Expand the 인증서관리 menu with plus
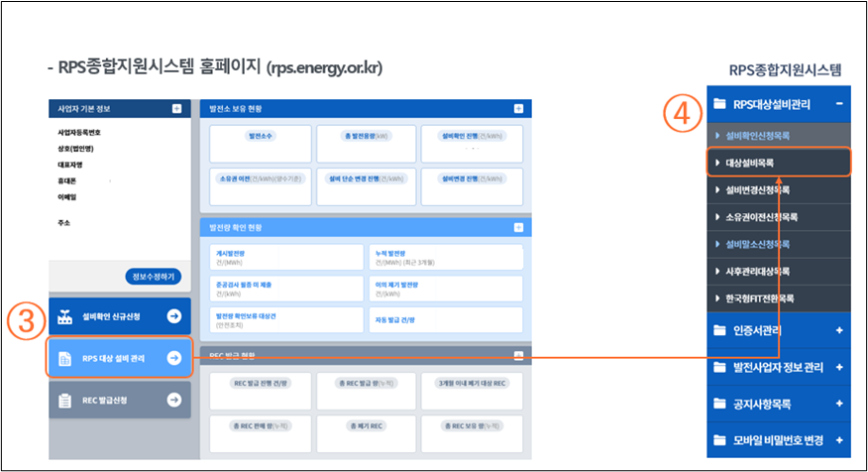Screen dimensions: 868x472 click(x=839, y=330)
